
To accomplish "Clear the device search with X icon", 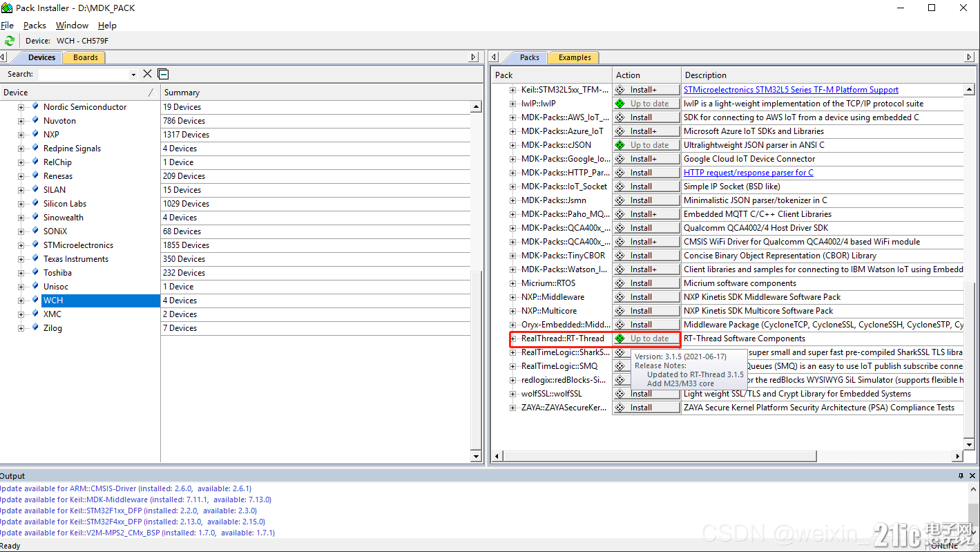I will (x=147, y=74).
